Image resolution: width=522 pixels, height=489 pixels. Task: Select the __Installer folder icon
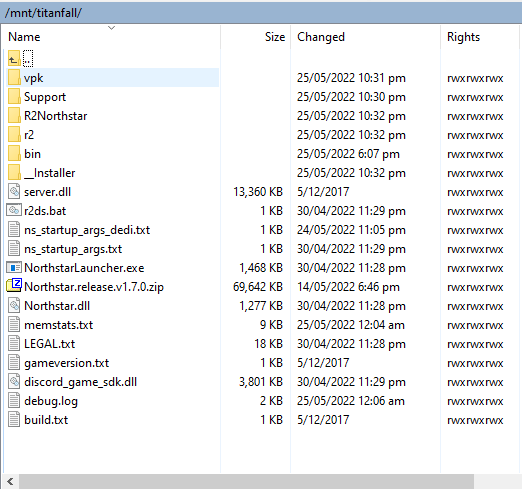point(14,173)
